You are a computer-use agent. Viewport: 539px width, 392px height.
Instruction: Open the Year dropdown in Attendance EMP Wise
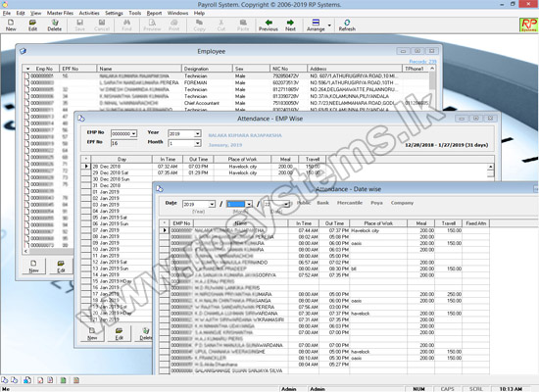[197, 133]
